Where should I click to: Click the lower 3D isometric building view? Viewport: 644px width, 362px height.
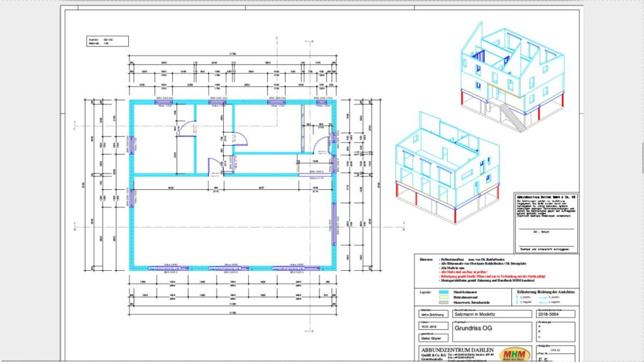click(447, 168)
